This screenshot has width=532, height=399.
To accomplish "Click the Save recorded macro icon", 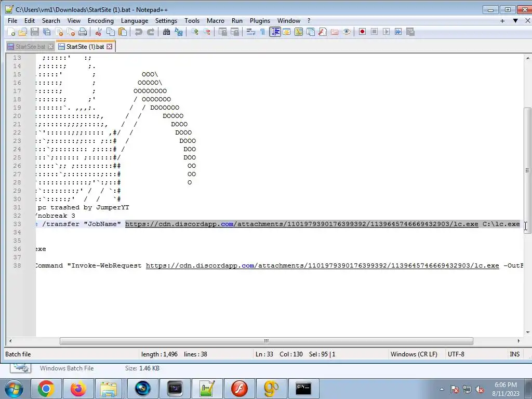I will pos(410,32).
